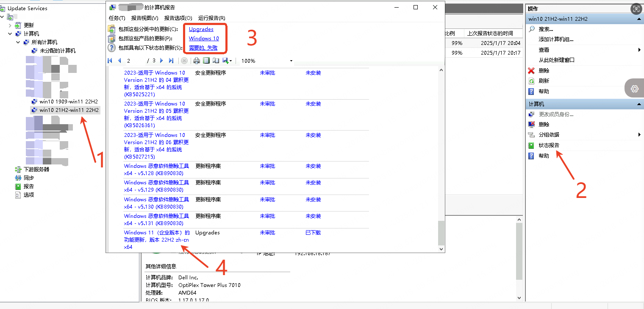Click the green 状态报告 icon
Screen dimensions: 644x309
pyautogui.click(x=532, y=145)
